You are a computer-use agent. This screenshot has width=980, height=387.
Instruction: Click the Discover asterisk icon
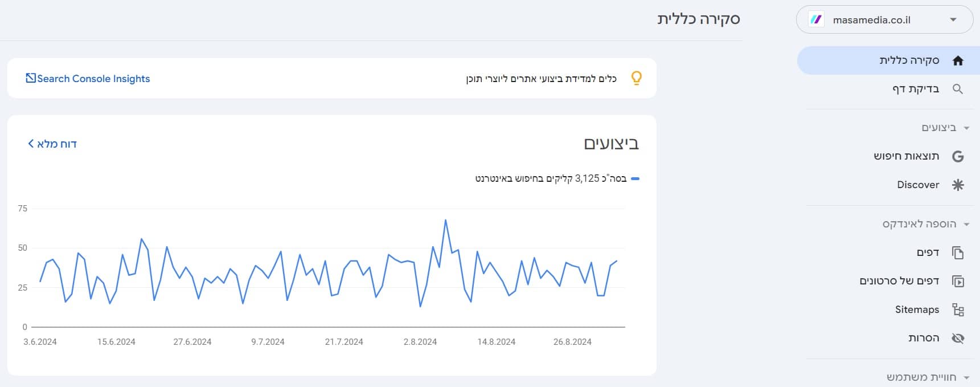tap(958, 185)
